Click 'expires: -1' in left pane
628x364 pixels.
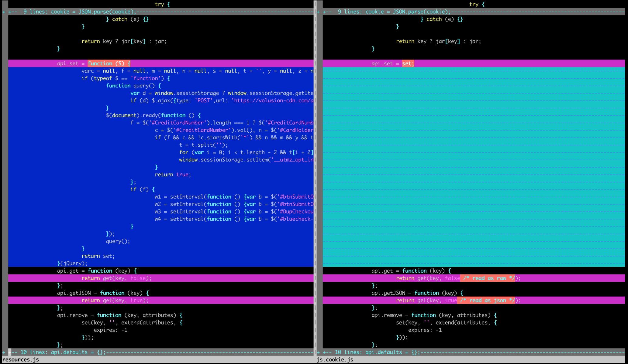point(110,330)
